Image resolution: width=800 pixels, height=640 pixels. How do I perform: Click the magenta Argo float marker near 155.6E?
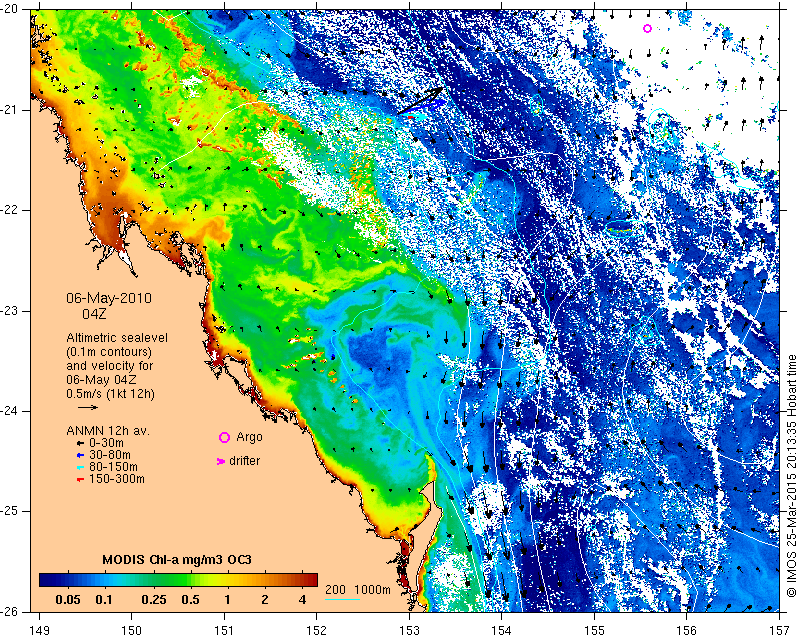(x=647, y=29)
